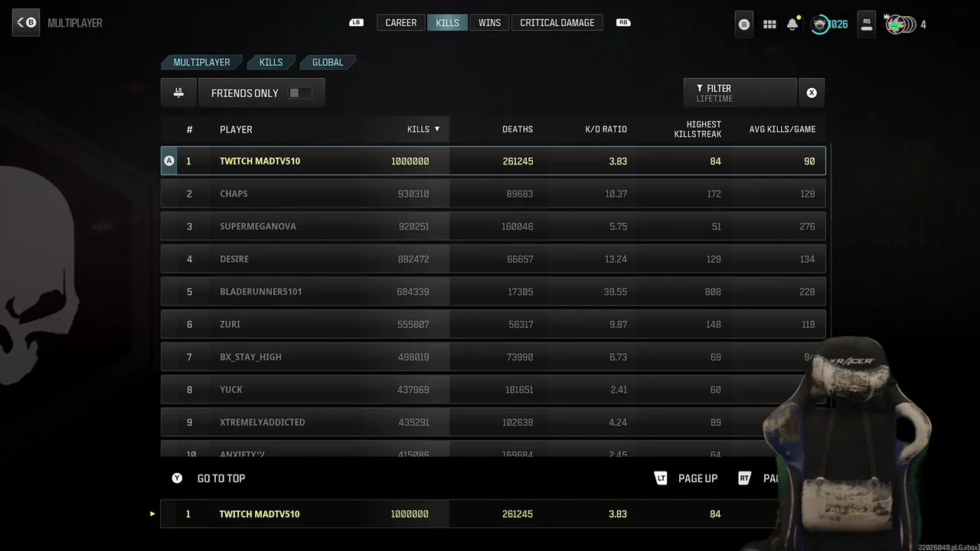Clear filter with the X button
The width and height of the screenshot is (980, 551).
click(x=812, y=93)
